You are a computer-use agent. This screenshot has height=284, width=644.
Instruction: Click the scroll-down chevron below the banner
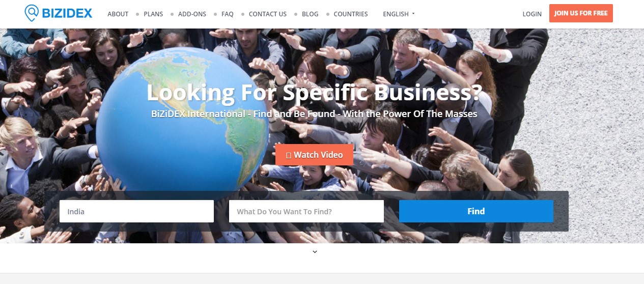[x=315, y=251]
